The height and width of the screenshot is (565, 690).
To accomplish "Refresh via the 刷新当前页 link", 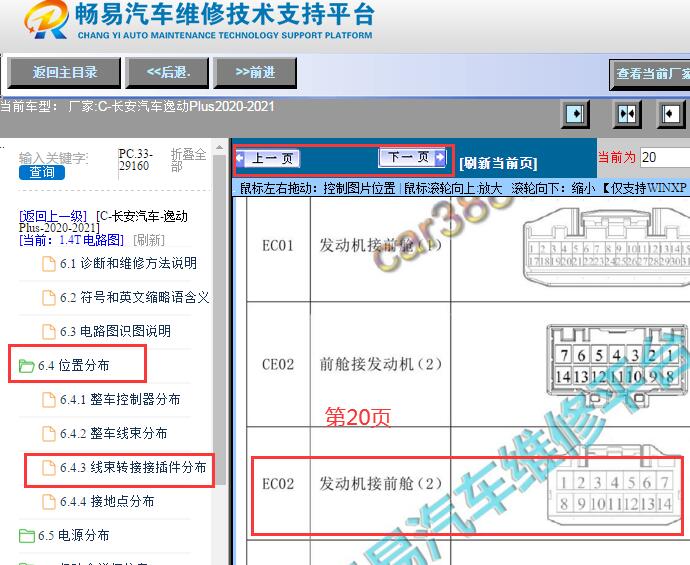I will (498, 163).
